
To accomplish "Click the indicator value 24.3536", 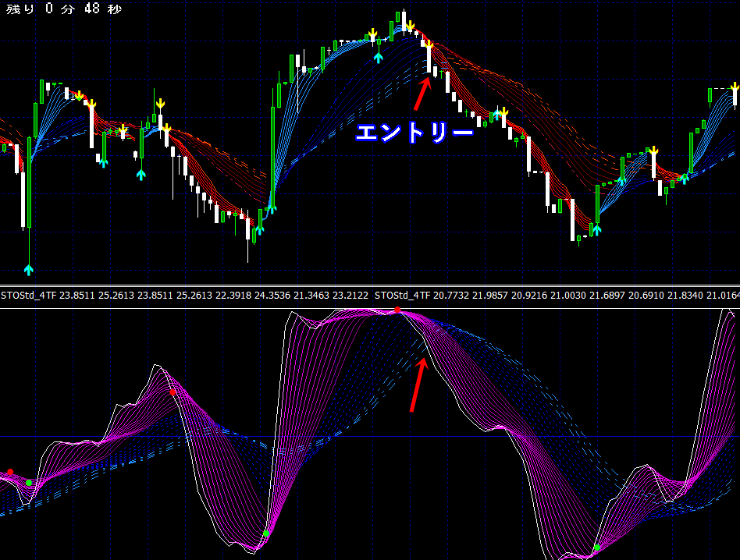I will [x=272, y=296].
